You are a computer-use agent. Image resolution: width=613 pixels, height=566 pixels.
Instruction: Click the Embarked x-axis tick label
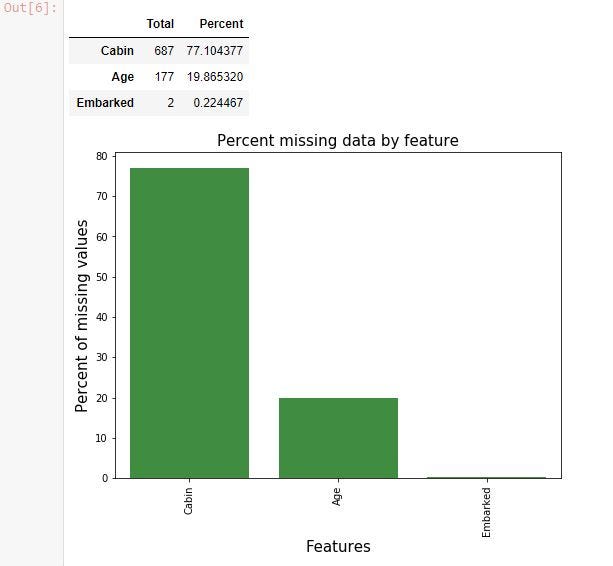pyautogui.click(x=486, y=512)
